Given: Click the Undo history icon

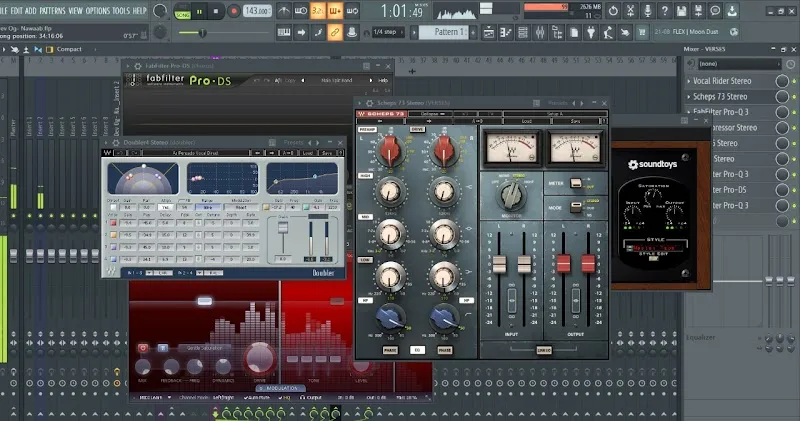Looking at the screenshot, I should pyautogui.click(x=613, y=11).
